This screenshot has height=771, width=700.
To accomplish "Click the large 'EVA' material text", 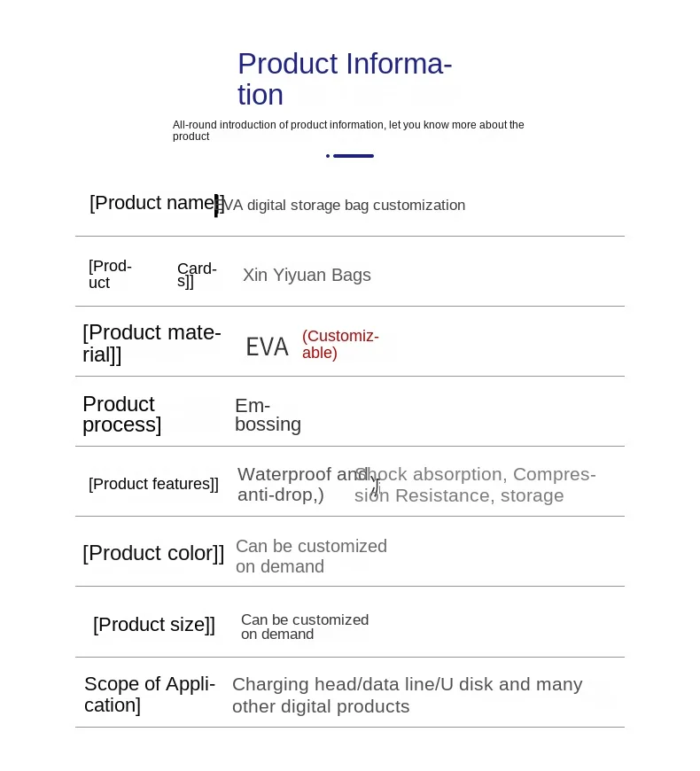I will pyautogui.click(x=267, y=347).
